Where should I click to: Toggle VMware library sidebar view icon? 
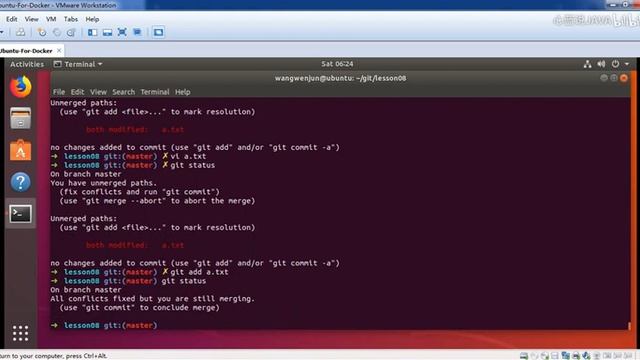tap(92, 32)
